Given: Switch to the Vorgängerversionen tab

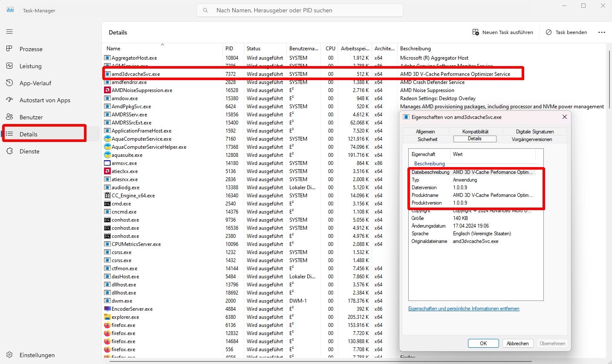Looking at the screenshot, I should click(x=532, y=139).
